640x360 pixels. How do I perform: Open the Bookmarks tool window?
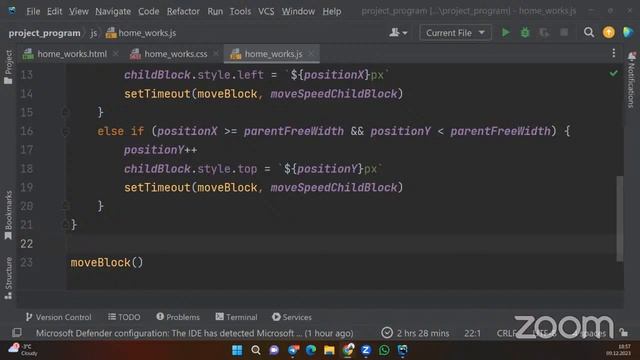pyautogui.click(x=8, y=215)
